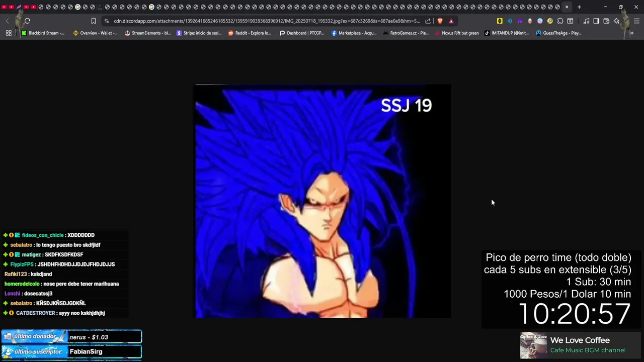Viewport: 644px width, 362px height.
Task: Click the share page icon in address bar
Action: pyautogui.click(x=428, y=21)
